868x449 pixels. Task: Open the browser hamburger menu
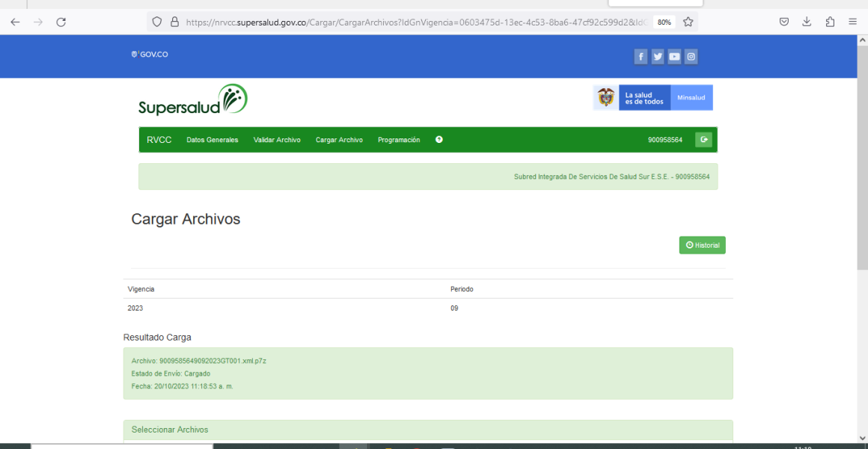pyautogui.click(x=852, y=22)
